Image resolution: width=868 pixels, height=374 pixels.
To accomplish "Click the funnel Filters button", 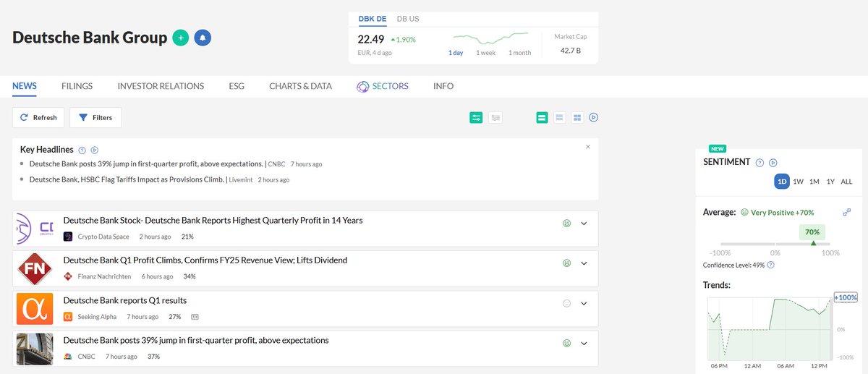I will tap(95, 117).
